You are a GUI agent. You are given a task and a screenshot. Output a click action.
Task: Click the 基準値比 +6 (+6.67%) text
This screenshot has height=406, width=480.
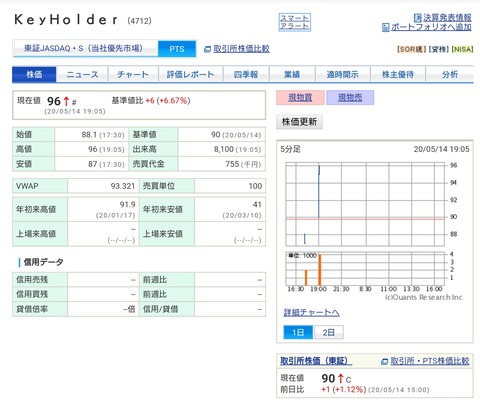pos(151,100)
